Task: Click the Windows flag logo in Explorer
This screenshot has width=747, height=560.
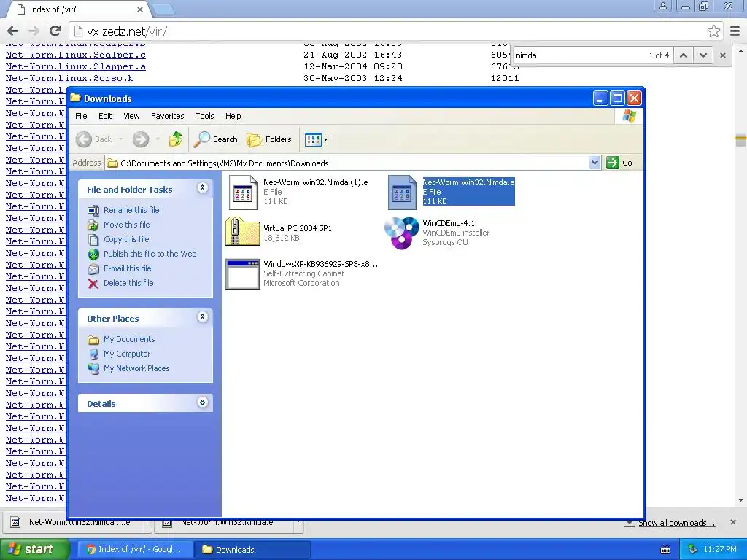Action: pyautogui.click(x=629, y=116)
